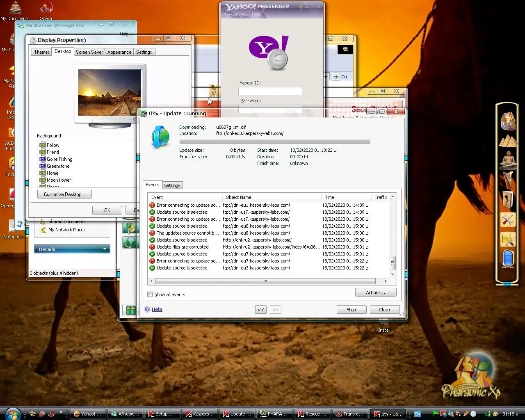The image size is (525, 420).
Task: Open the My Documents desktop icon
Action: point(15,11)
